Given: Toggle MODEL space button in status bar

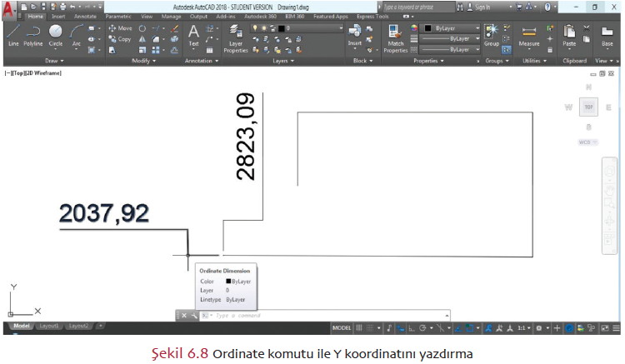Looking at the screenshot, I should [x=342, y=327].
